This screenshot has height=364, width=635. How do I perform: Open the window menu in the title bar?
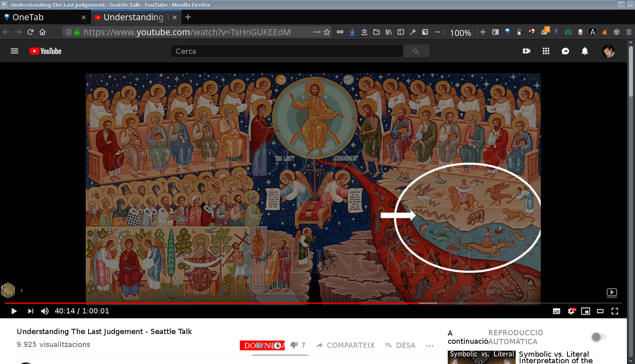4,4
